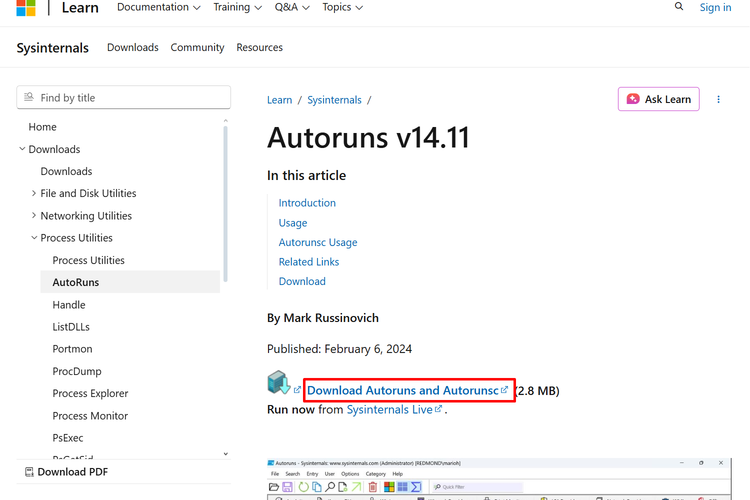Open the search magnifier icon
This screenshot has width=750, height=500.
[x=679, y=7]
